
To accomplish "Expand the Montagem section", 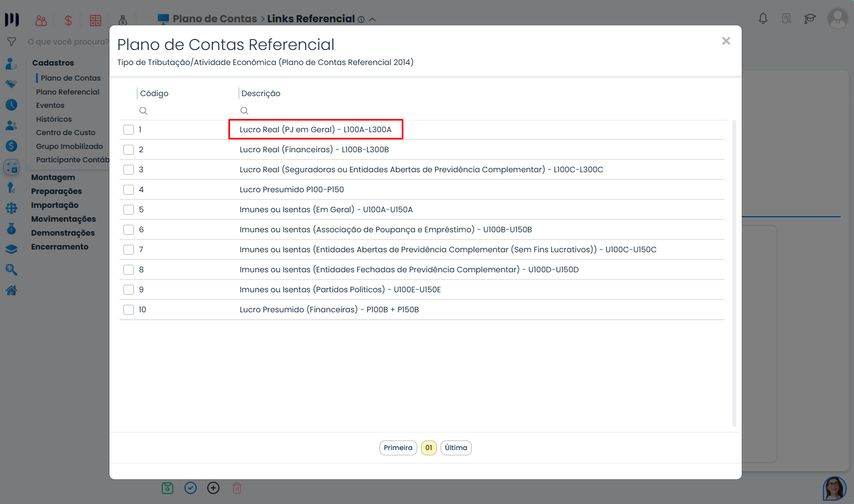I will (x=53, y=178).
